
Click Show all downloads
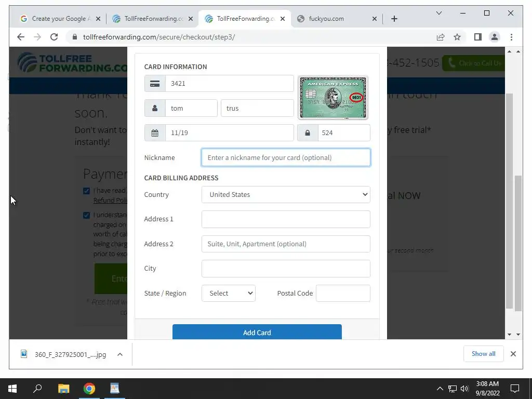pos(484,354)
